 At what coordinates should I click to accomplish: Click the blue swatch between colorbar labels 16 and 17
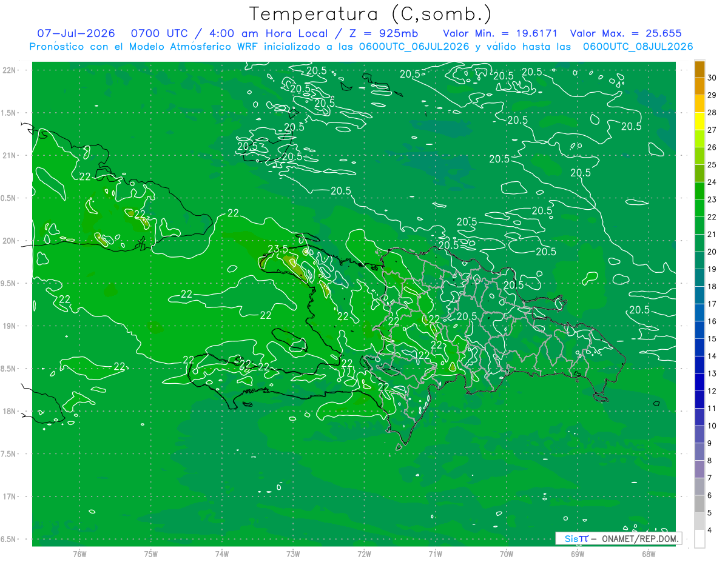699,313
